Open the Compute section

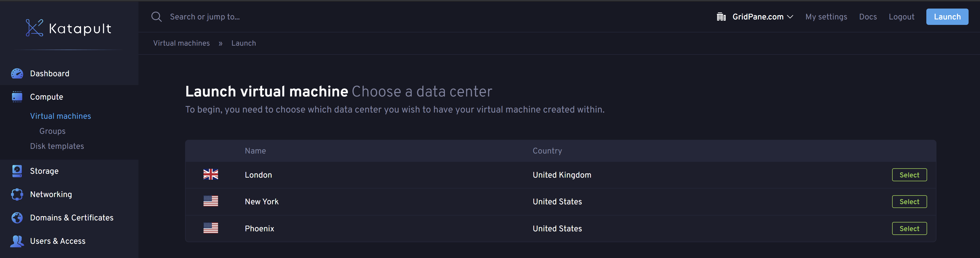click(46, 97)
